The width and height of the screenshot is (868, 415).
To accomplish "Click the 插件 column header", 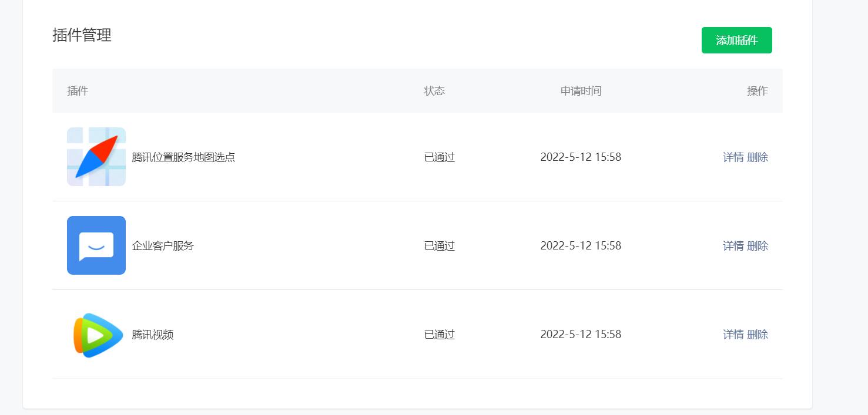I will pos(78,91).
